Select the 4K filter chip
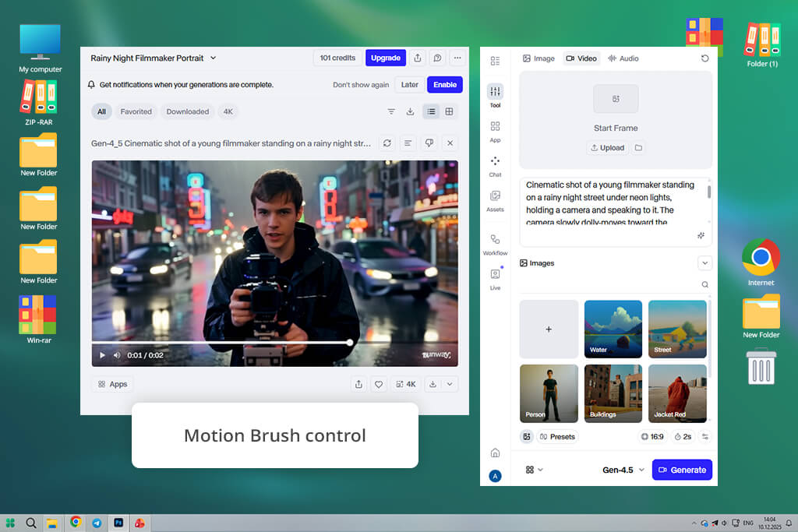Viewport: 798px width, 532px height. point(228,111)
